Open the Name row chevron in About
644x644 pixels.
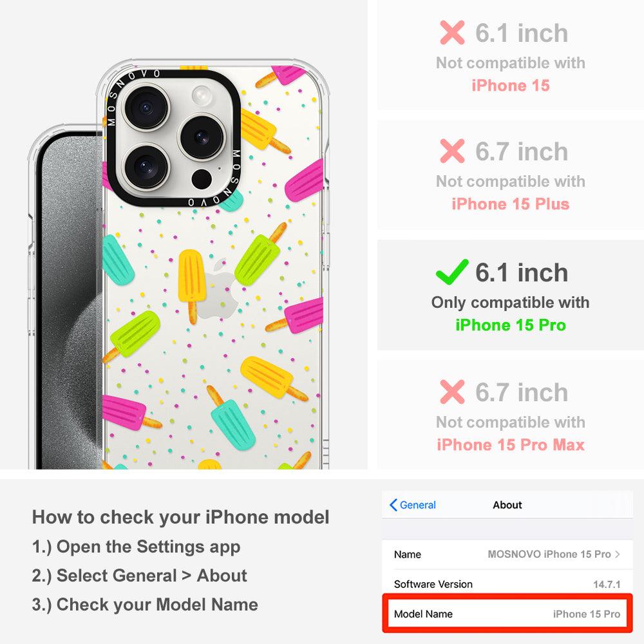point(618,554)
